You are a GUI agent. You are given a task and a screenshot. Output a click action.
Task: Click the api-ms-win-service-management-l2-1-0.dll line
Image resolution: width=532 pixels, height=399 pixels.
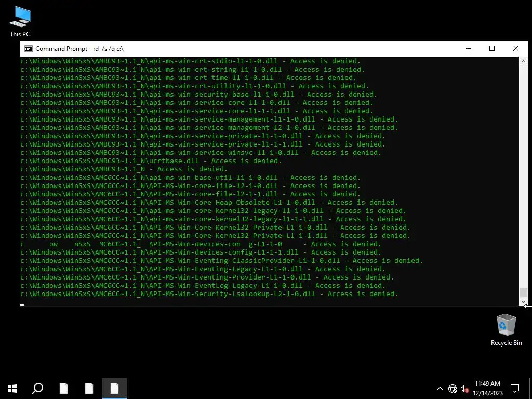pyautogui.click(x=209, y=128)
